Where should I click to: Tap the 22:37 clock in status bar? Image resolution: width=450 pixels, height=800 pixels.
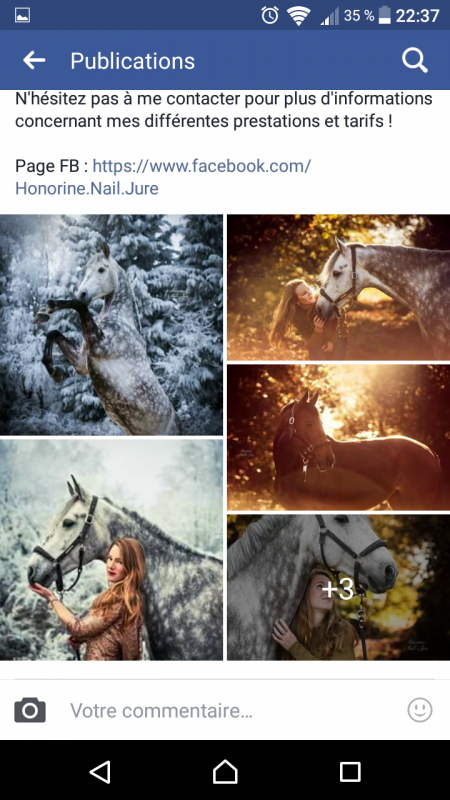pyautogui.click(x=417, y=16)
